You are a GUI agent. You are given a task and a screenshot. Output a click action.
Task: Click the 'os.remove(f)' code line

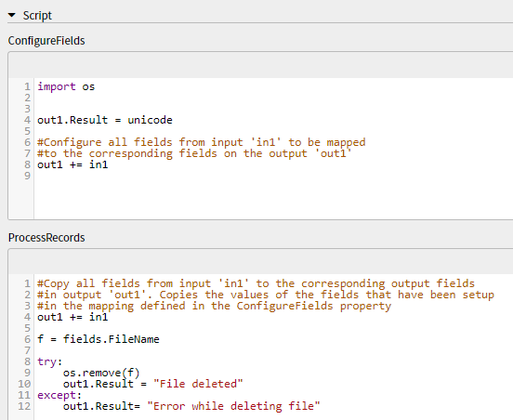click(x=101, y=373)
